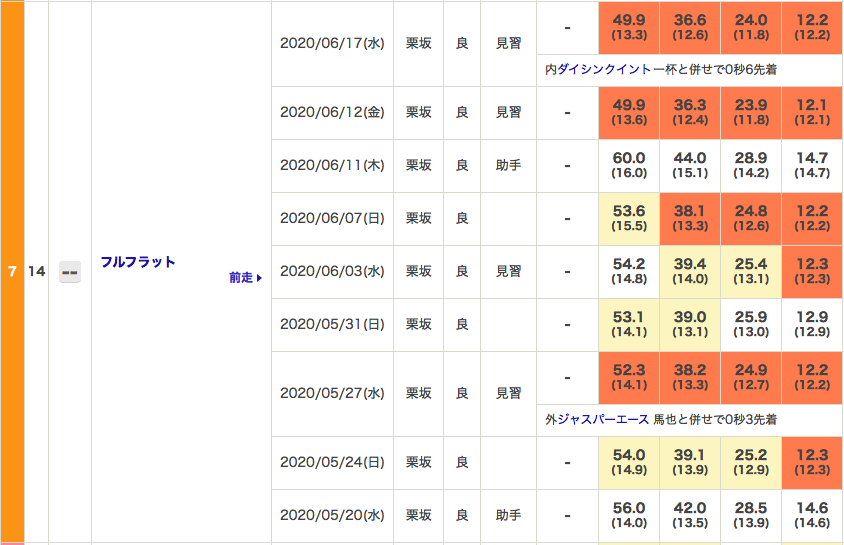This screenshot has width=844, height=545.
Task: Click the 24.0 (11.8) time cell
Action: click(751, 27)
